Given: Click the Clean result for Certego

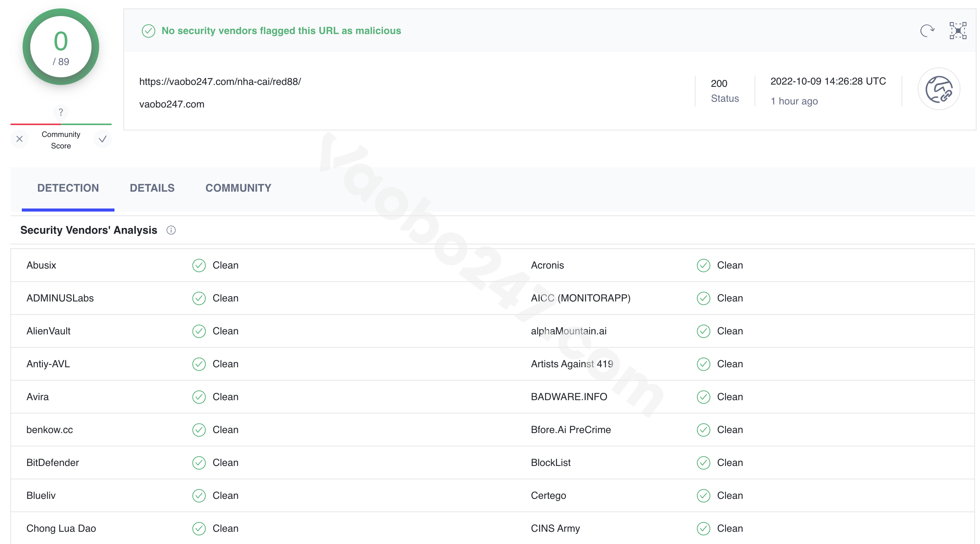Looking at the screenshot, I should point(730,495).
